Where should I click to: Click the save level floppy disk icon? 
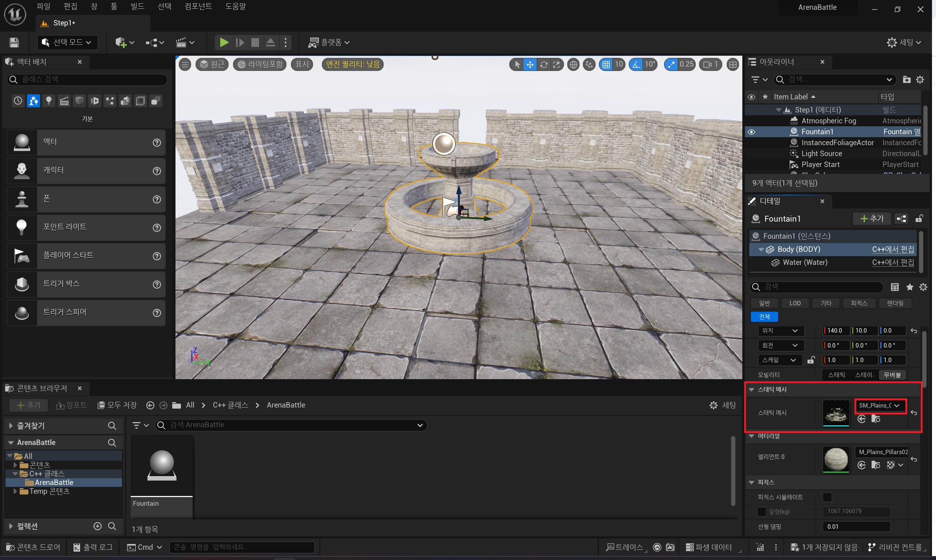tap(14, 42)
